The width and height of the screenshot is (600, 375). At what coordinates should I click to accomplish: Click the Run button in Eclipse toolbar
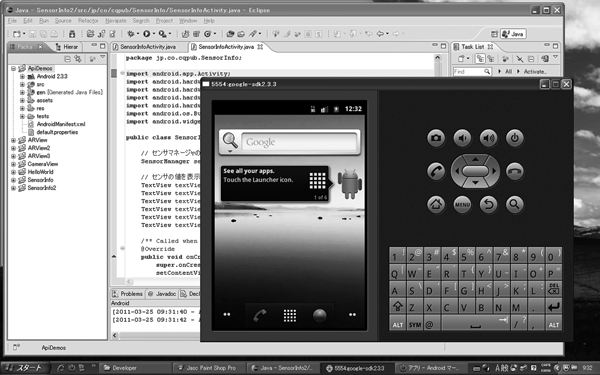[147, 34]
